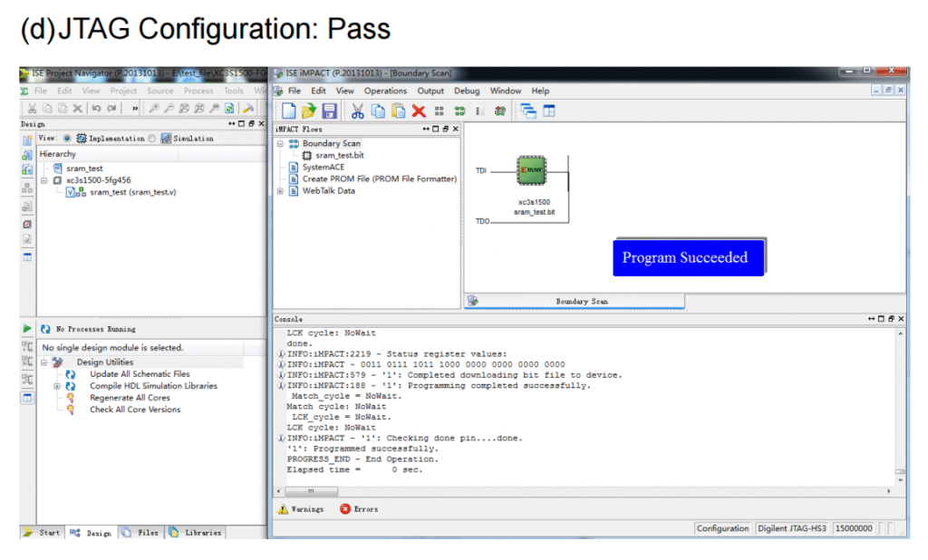This screenshot has height=560, width=928.
Task: Select Create PROM File flow item
Action: tap(380, 179)
